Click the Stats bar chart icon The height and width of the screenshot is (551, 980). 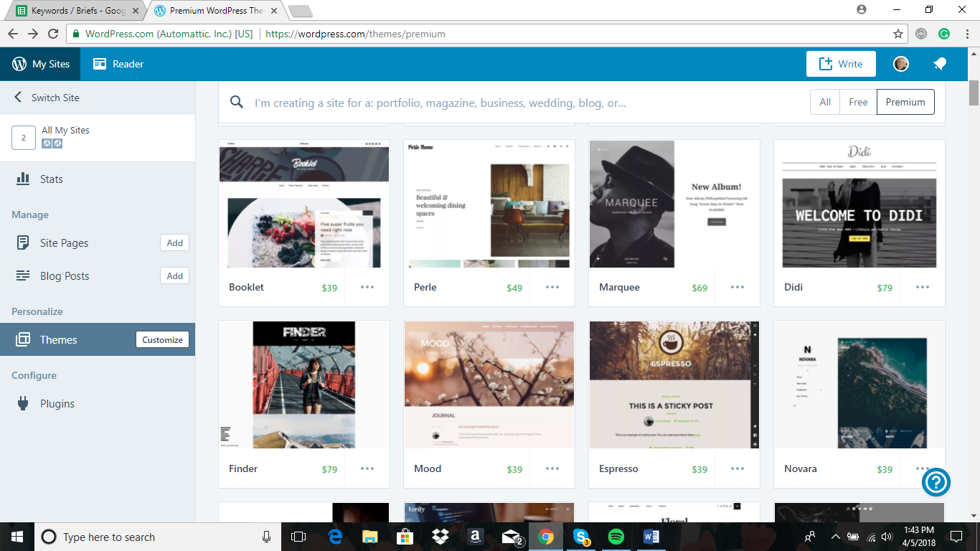(23, 179)
